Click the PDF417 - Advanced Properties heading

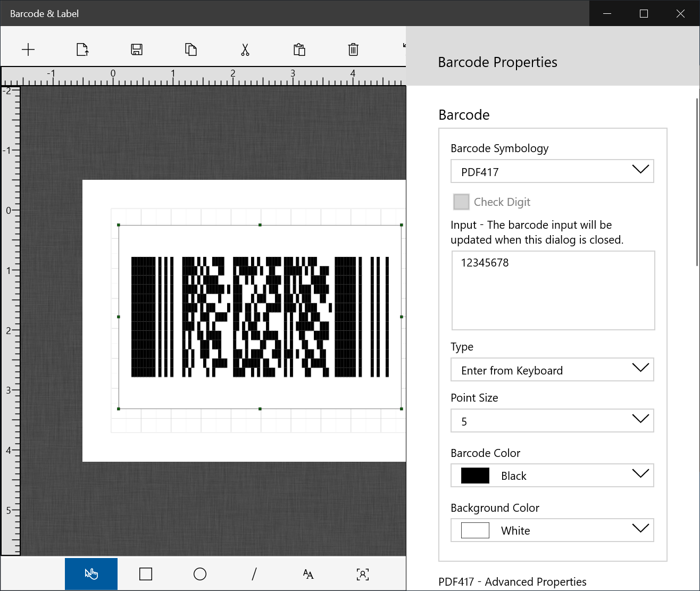512,581
